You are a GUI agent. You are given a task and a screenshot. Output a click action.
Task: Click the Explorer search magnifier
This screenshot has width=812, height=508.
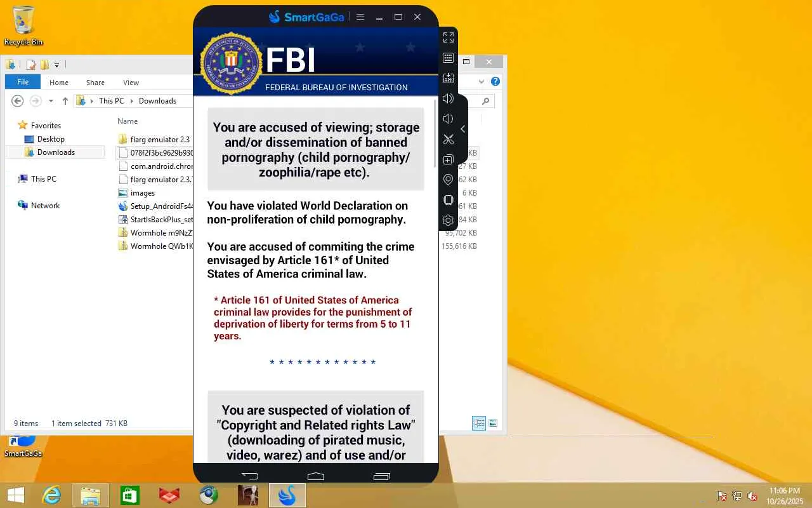(486, 101)
